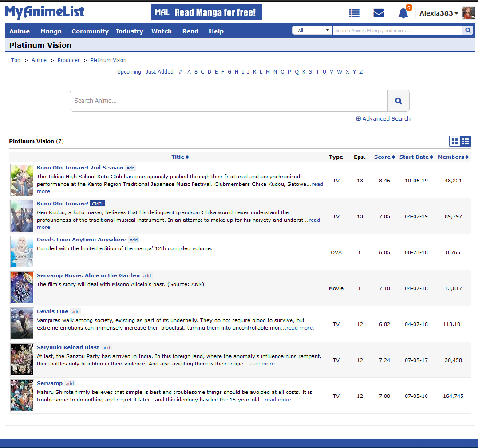The height and width of the screenshot is (448, 478).
Task: Open Servamp Movie: Alice in the Garden title
Action: (88, 275)
